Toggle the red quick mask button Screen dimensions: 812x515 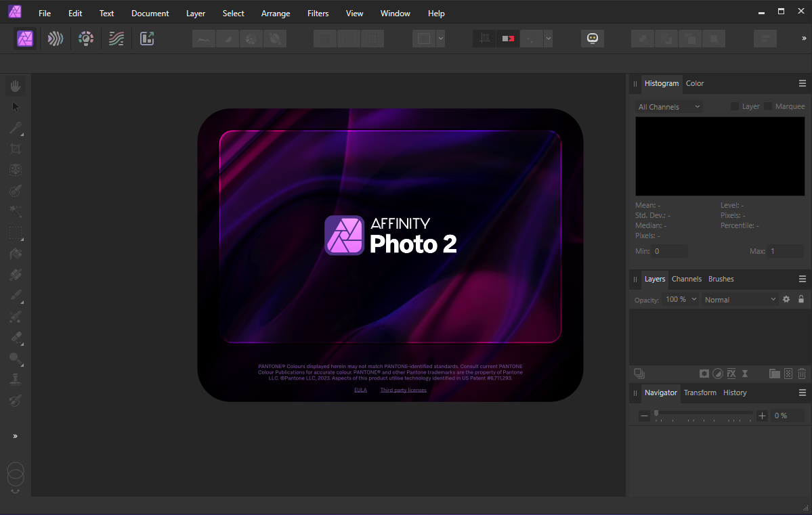508,39
